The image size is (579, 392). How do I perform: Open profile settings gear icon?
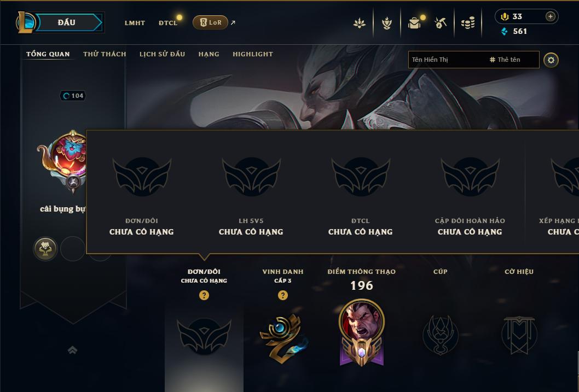(551, 60)
